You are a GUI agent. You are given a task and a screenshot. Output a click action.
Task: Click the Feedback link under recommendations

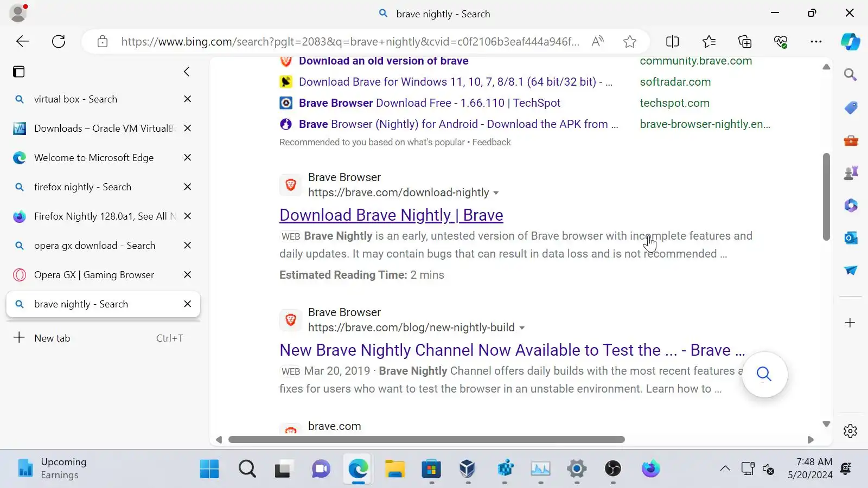(x=492, y=142)
